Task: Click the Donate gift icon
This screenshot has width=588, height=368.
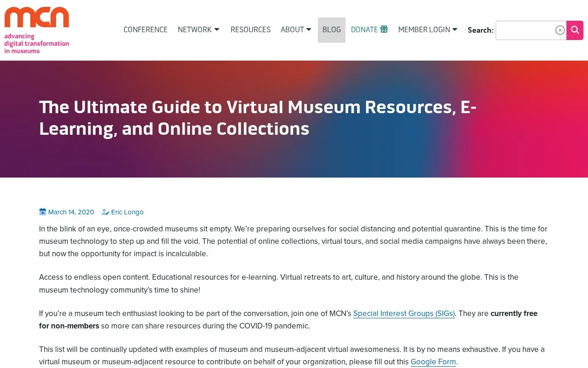Action: [x=384, y=29]
